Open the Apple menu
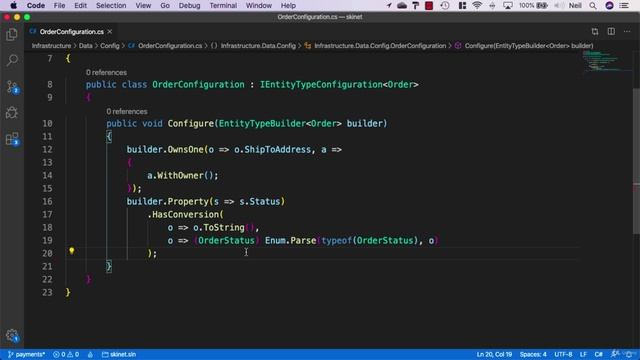 [x=13, y=5]
